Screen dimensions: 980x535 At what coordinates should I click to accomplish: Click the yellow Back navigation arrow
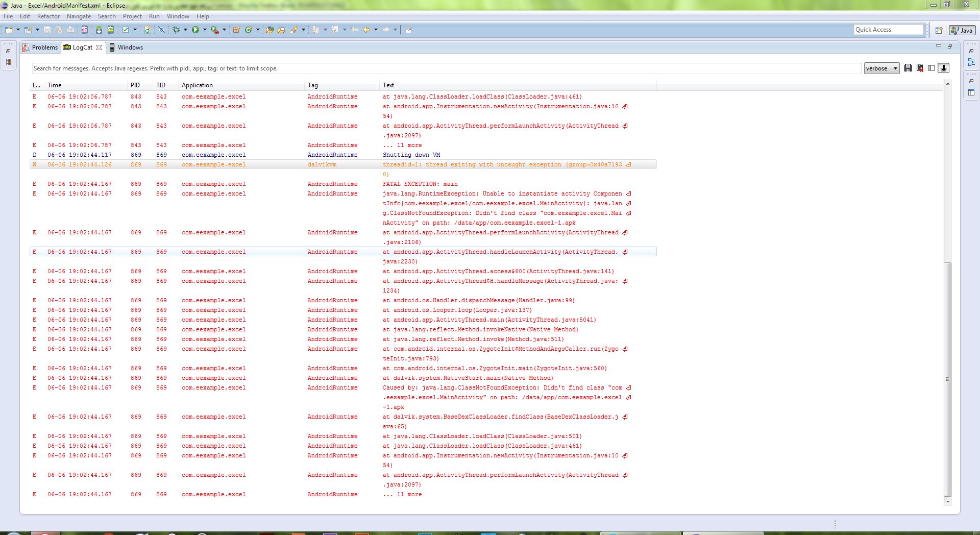(366, 30)
